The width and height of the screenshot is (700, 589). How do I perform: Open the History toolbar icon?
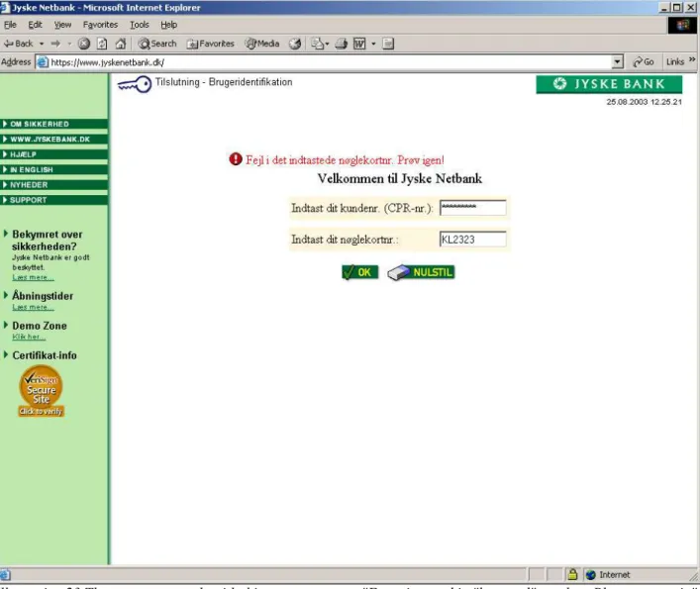point(295,44)
